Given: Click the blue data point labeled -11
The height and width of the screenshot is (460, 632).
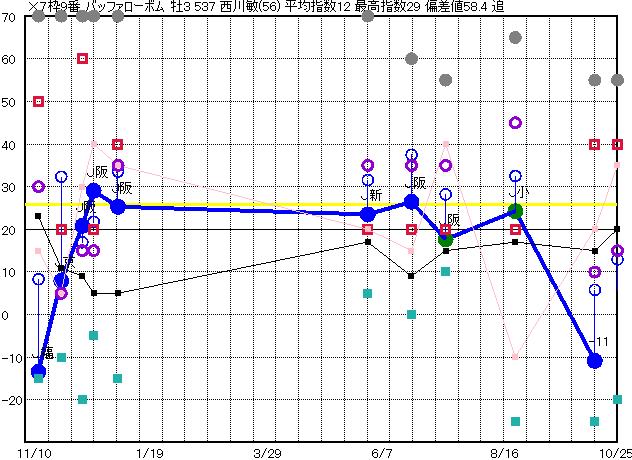Looking at the screenshot, I should pyautogui.click(x=595, y=360).
